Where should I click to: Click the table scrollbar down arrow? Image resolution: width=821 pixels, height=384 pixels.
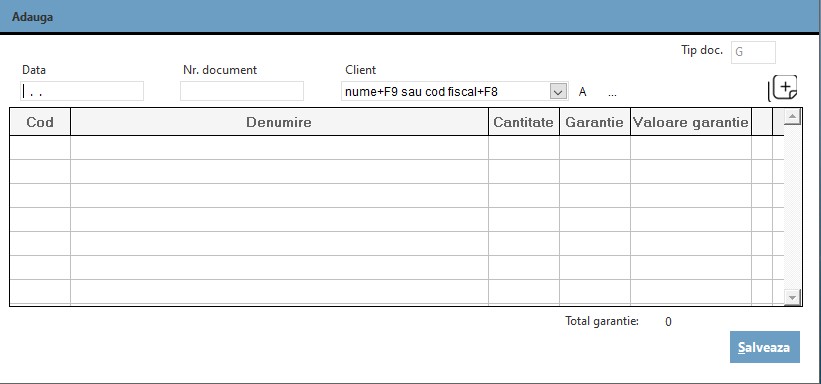[792, 297]
